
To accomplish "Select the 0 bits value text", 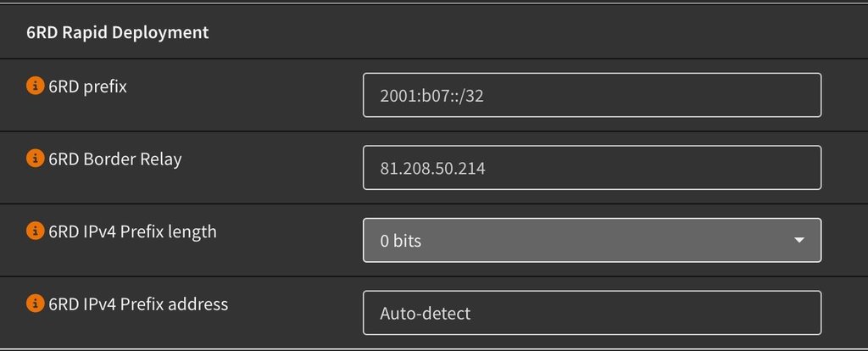I will click(x=400, y=241).
